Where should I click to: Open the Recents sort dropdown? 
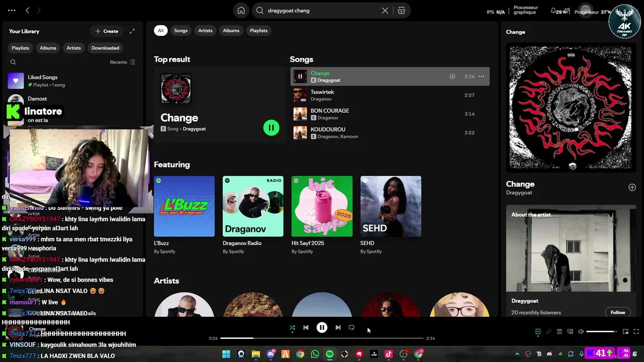click(x=122, y=62)
